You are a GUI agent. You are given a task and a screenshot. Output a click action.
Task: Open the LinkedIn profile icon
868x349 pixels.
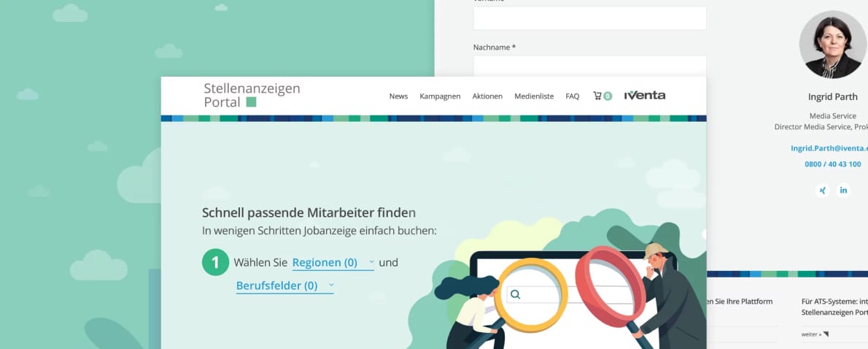pos(844,191)
